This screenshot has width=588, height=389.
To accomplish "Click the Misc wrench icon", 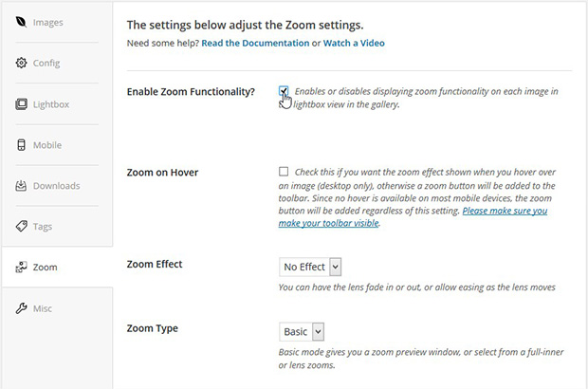I will tap(21, 308).
